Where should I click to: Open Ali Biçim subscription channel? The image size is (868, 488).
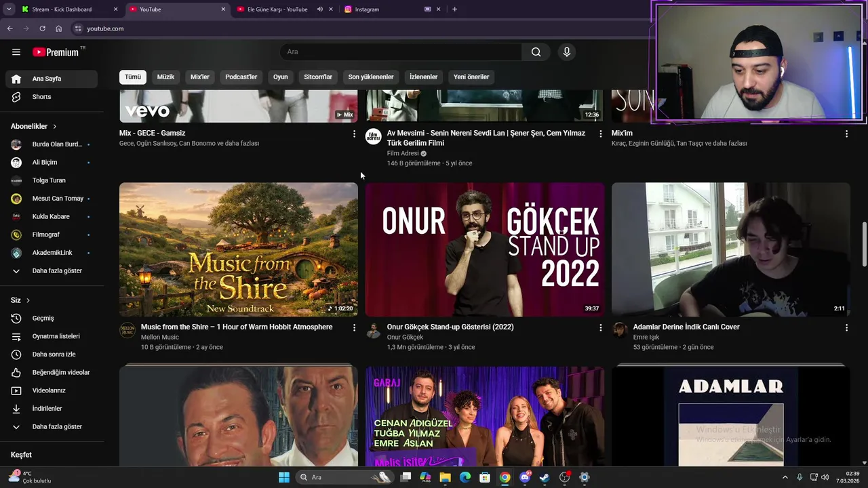coord(52,163)
